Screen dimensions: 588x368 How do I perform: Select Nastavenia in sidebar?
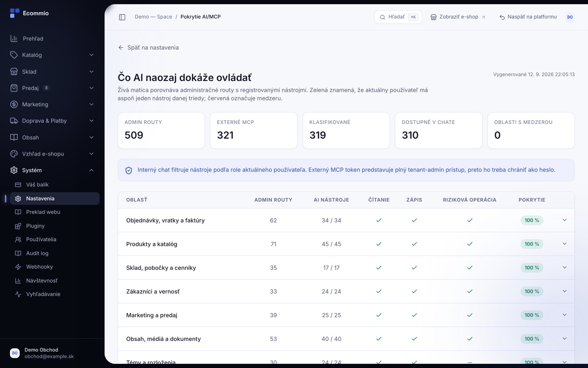pyautogui.click(x=55, y=198)
